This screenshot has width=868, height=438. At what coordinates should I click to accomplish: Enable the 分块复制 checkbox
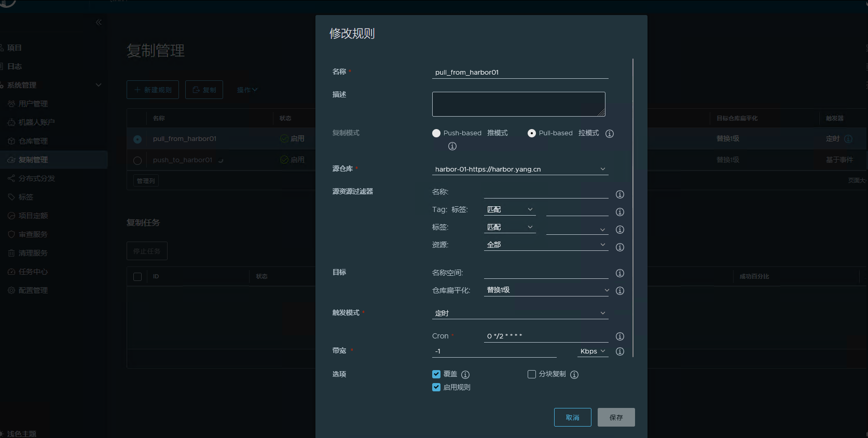532,374
